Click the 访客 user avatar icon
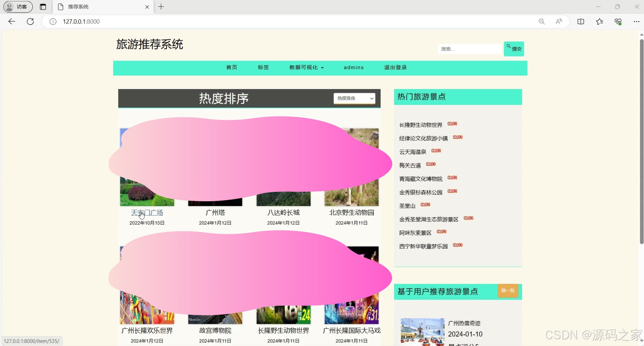644x346 pixels. coord(9,7)
